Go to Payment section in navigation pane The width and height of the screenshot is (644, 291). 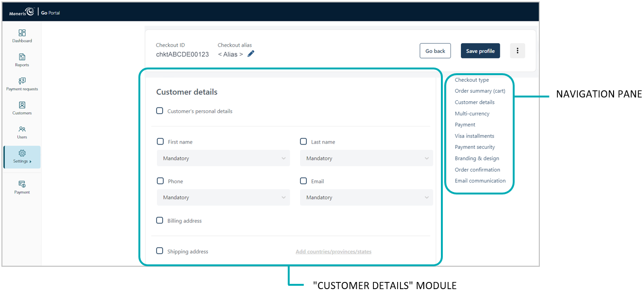[465, 125]
